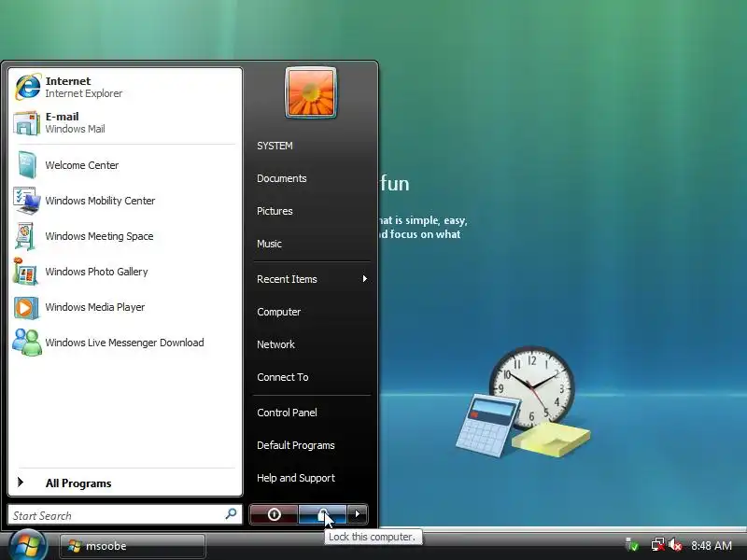
Task: Expand All Programs list
Action: coord(125,483)
